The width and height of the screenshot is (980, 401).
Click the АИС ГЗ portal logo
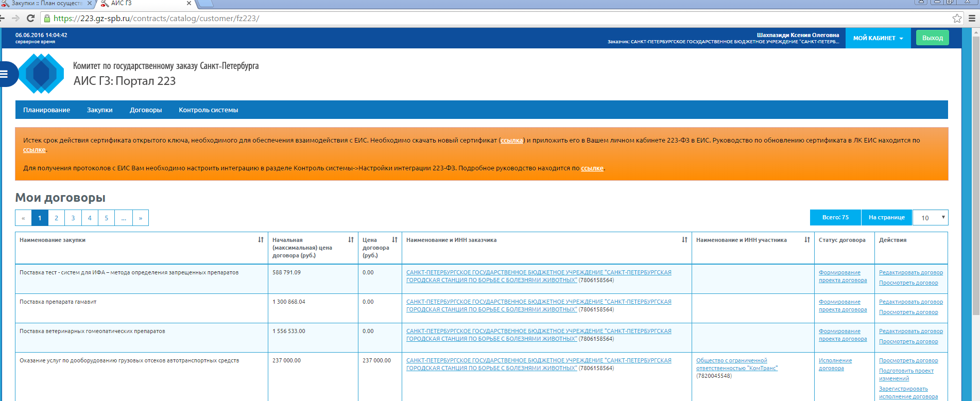point(41,74)
